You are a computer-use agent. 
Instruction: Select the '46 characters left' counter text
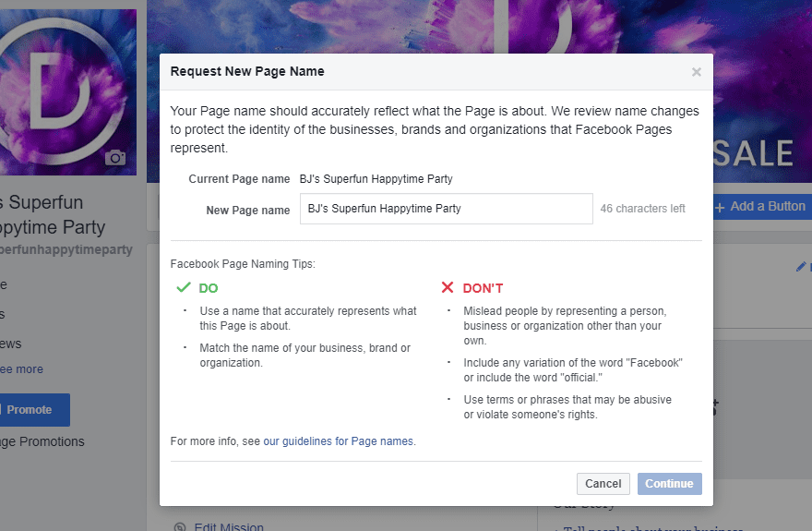tap(642, 209)
